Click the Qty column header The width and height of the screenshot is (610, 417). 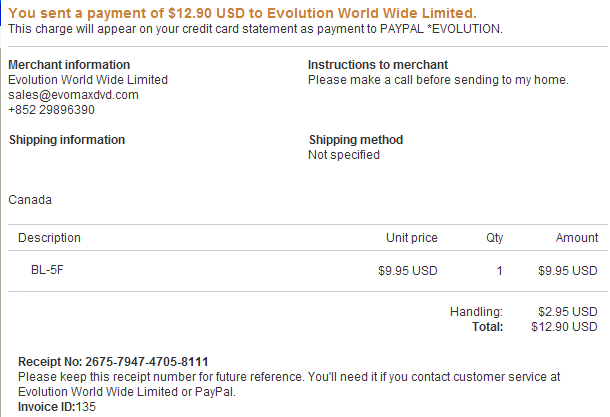pos(494,238)
